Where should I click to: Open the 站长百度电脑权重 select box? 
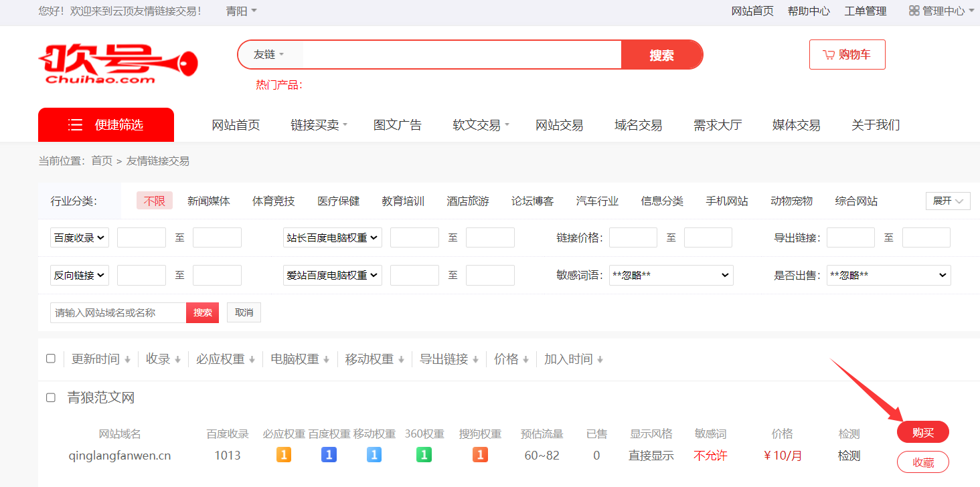333,237
